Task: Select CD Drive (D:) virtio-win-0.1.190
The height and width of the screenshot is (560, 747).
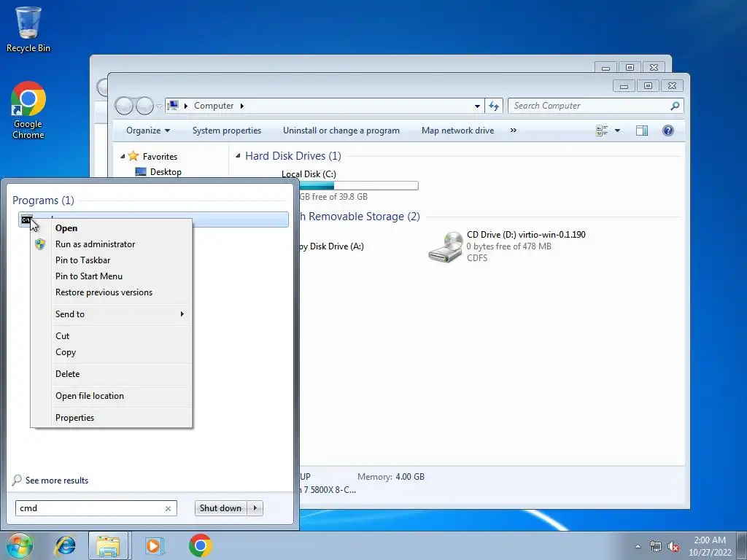Action: (x=526, y=235)
